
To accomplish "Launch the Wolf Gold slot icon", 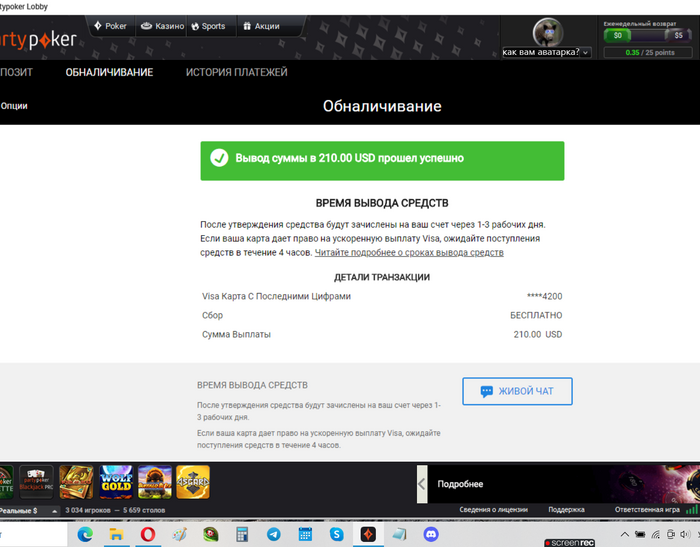I will (116, 482).
